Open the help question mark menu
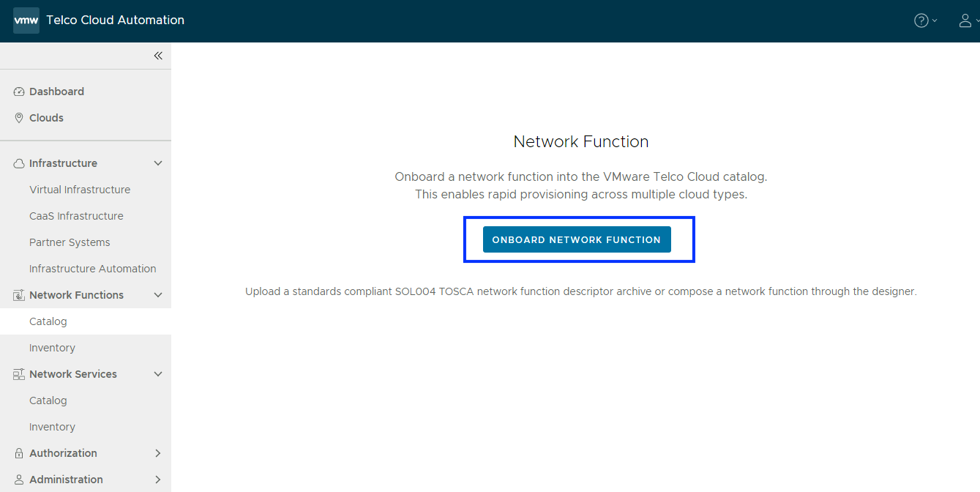This screenshot has height=492, width=980. [x=921, y=20]
